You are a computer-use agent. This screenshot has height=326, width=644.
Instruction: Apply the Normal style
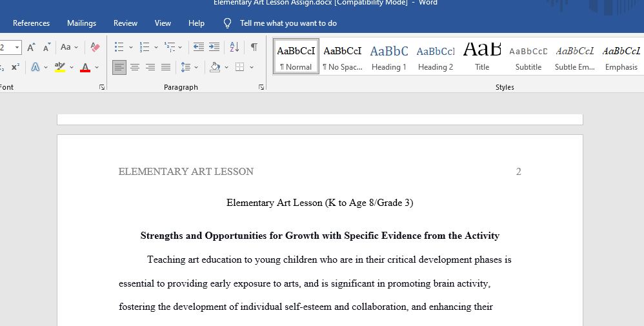coord(296,57)
